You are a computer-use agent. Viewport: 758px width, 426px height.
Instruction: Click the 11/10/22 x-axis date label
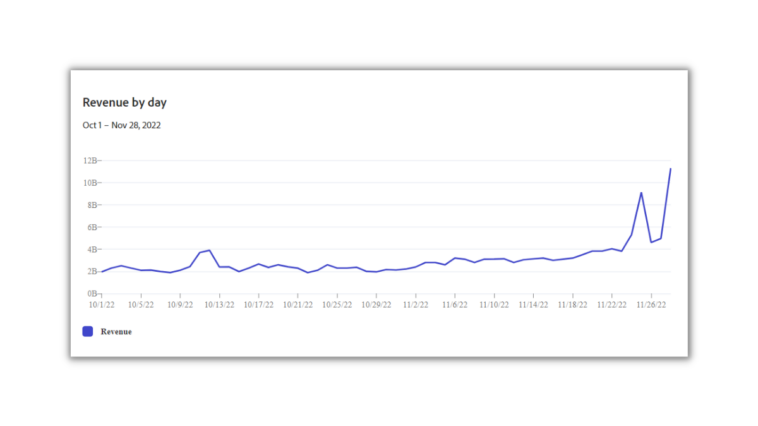point(494,305)
